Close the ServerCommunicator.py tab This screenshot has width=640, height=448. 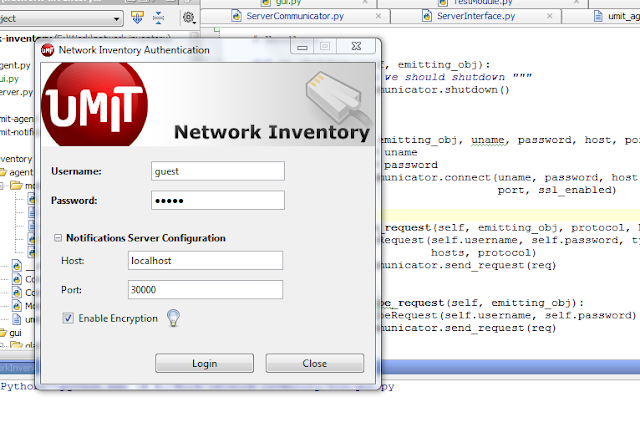(378, 16)
